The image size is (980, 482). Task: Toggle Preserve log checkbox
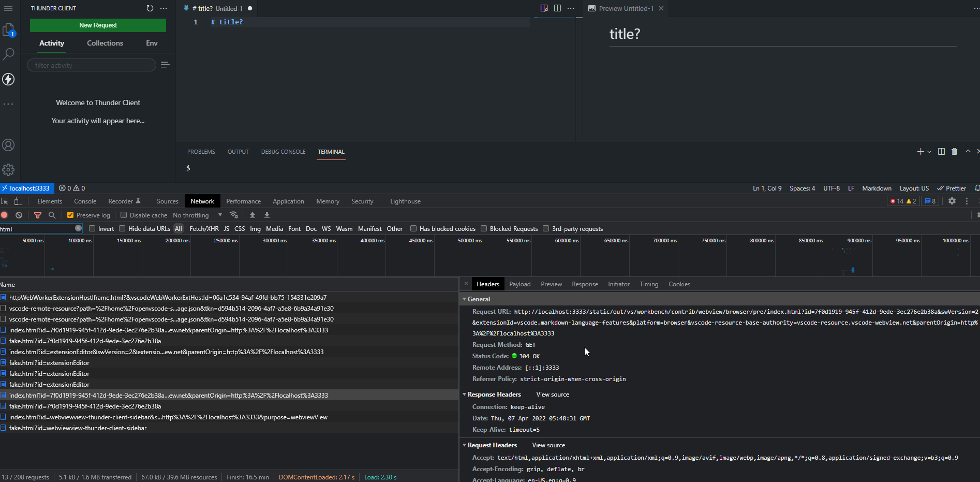(70, 215)
